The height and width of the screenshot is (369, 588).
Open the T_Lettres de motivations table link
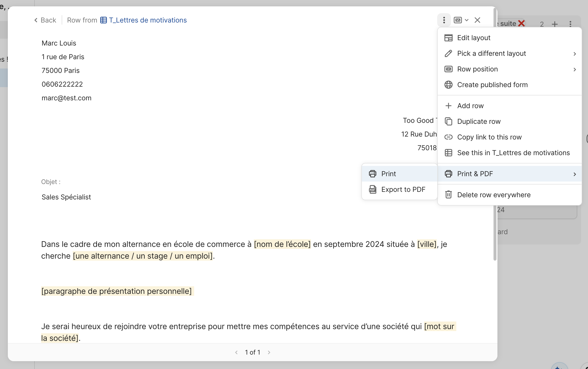(x=147, y=20)
